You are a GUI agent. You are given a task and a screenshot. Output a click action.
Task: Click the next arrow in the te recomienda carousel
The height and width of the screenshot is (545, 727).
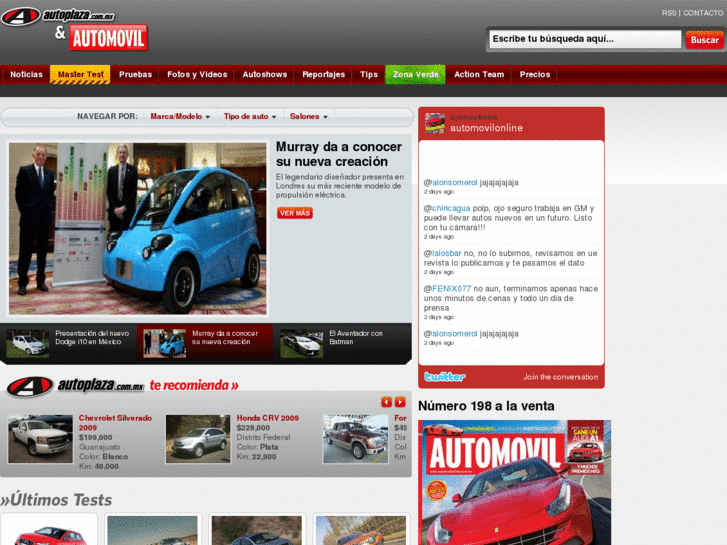[x=400, y=402]
